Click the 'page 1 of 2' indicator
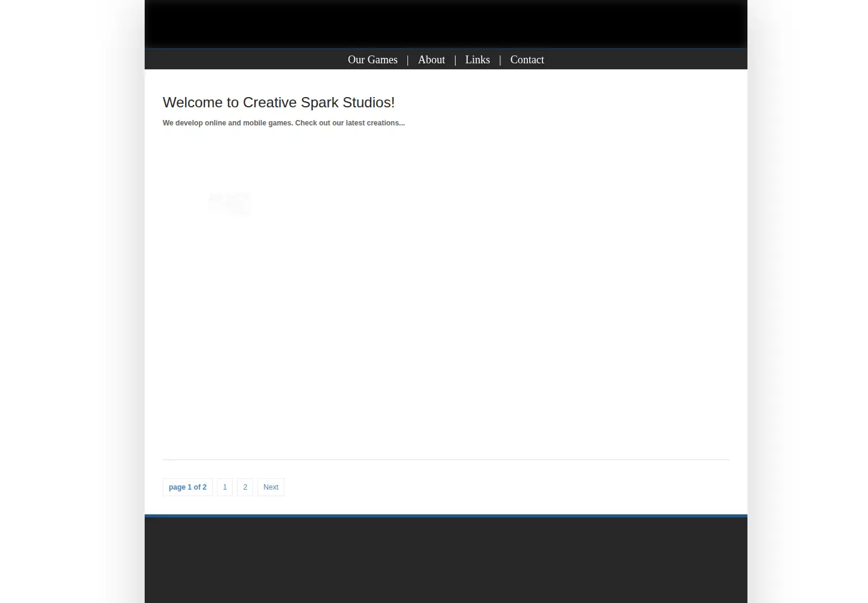868x603 pixels. 187,487
